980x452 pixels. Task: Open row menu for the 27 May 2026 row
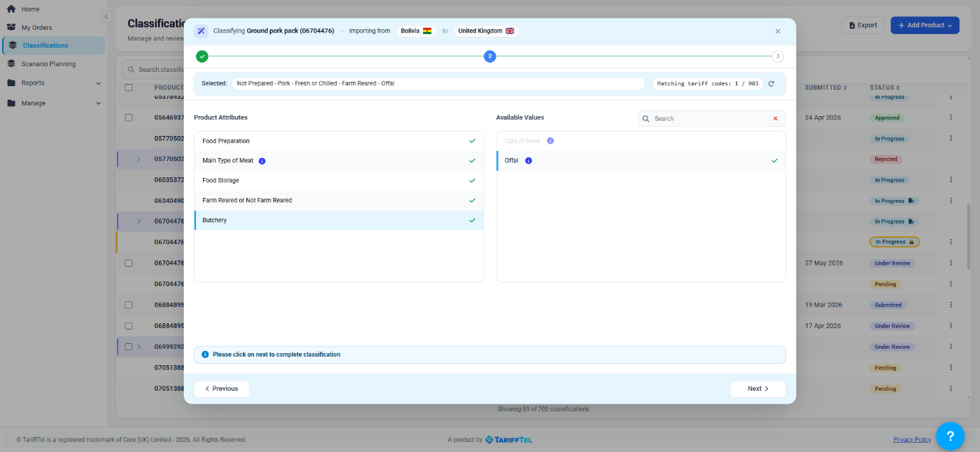pyautogui.click(x=950, y=263)
